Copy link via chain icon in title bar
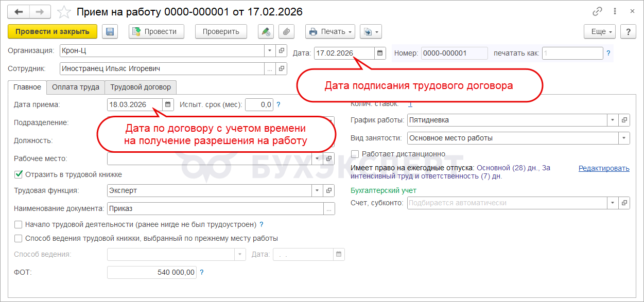The image size is (644, 302). click(598, 11)
